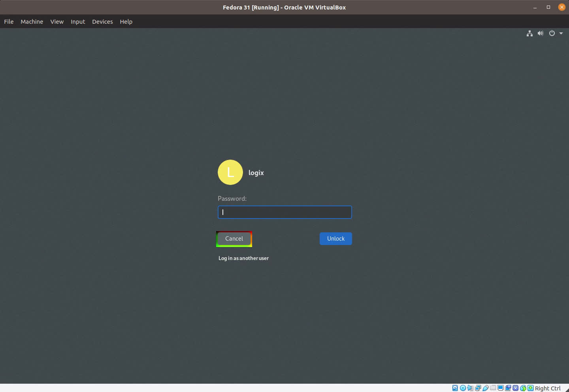Click the Fedora network connection icon
This screenshot has height=392, width=569.
(529, 34)
